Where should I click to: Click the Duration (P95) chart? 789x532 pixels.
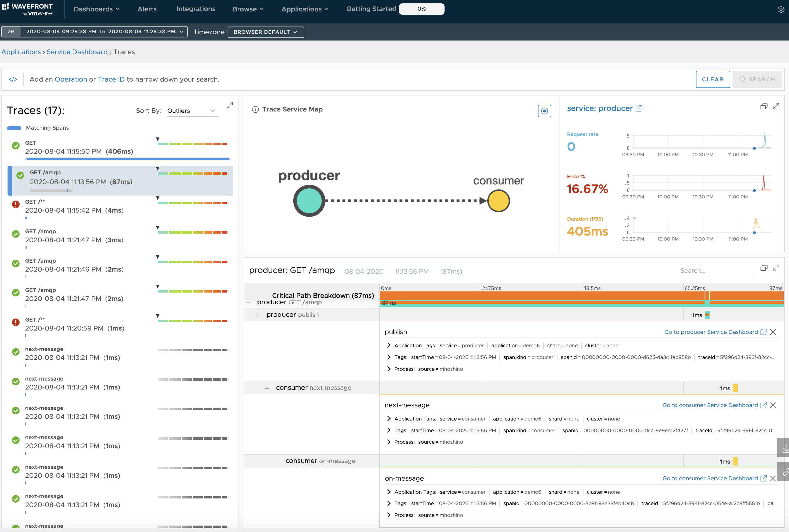tap(702, 225)
